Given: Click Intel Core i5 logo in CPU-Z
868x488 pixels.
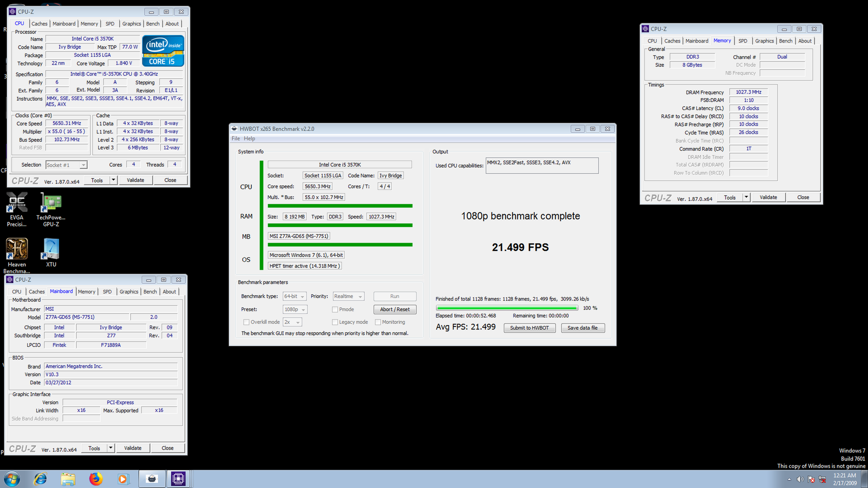Looking at the screenshot, I should point(163,51).
